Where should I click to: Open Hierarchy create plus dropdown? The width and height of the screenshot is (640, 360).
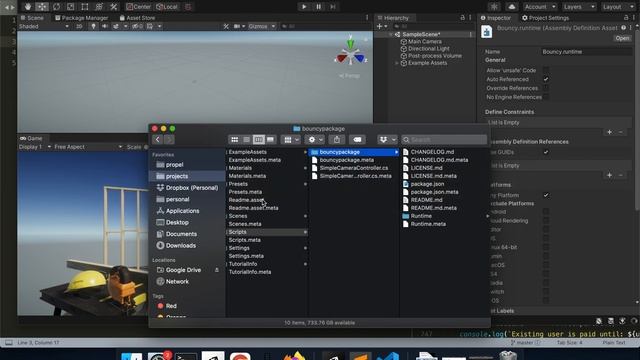click(x=382, y=26)
